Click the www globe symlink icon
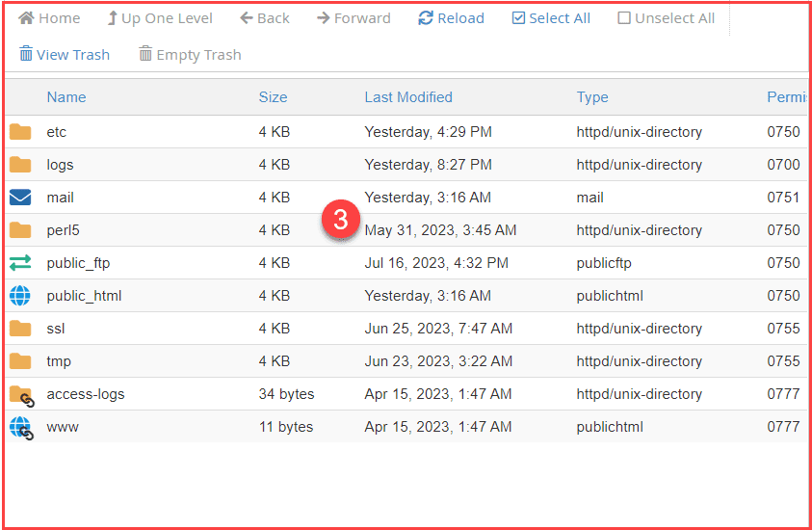 (21, 427)
